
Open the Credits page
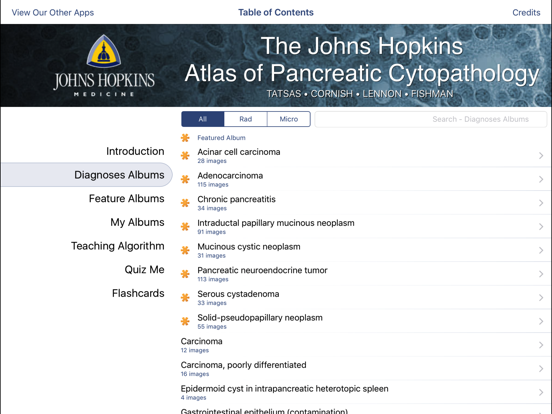point(526,12)
